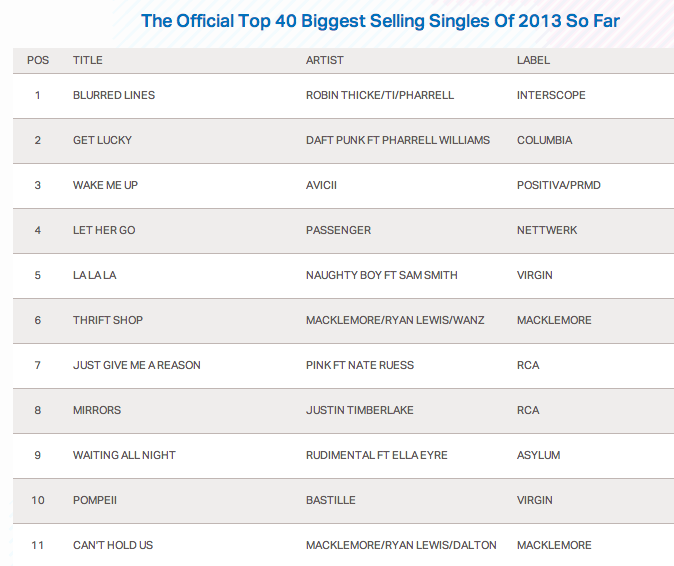Click the INTERSCOPE label cell
This screenshot has width=674, height=566.
coord(551,95)
